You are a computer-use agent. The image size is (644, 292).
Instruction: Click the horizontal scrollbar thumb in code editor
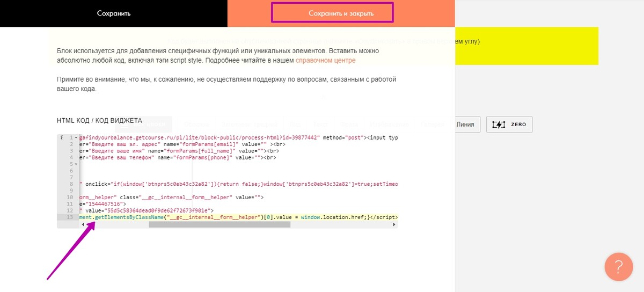(219, 224)
